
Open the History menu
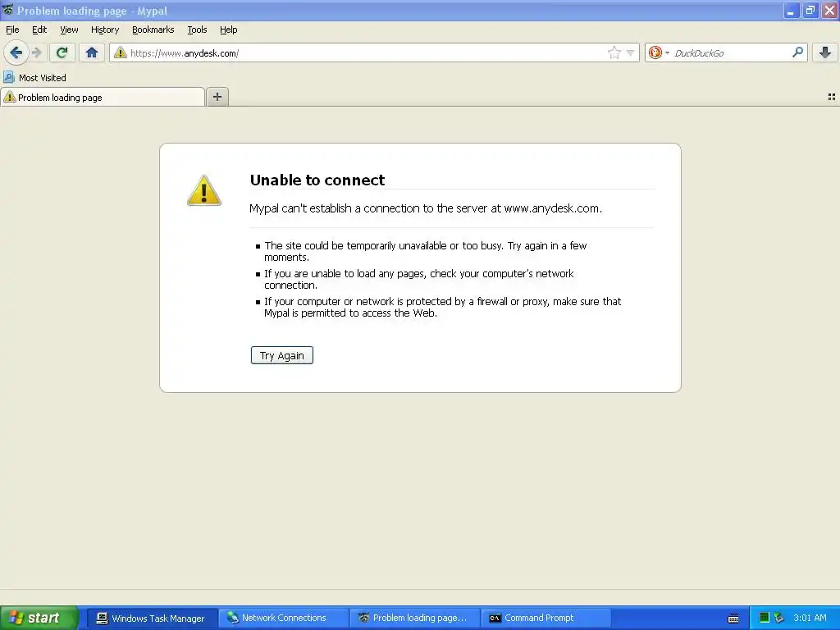[105, 30]
